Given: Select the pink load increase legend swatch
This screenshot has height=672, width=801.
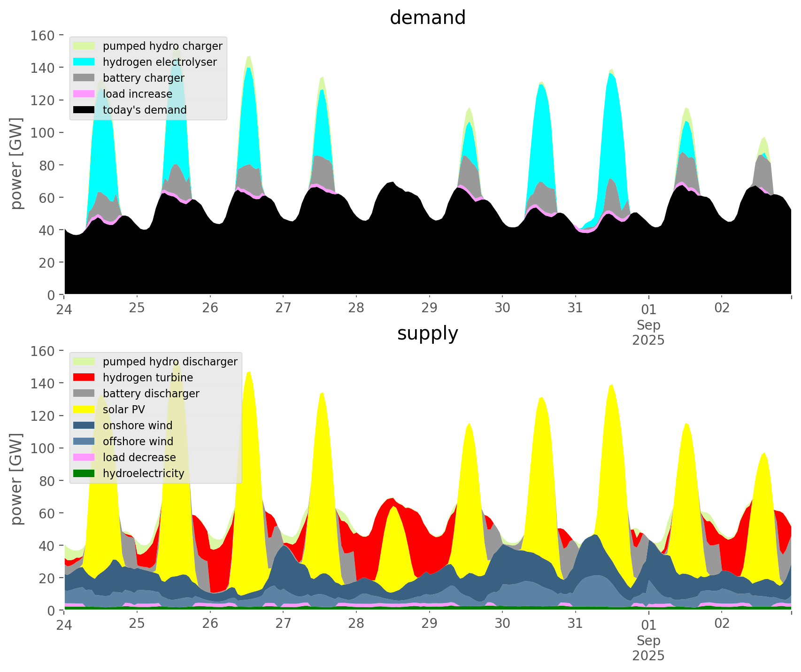Looking at the screenshot, I should click(x=84, y=94).
